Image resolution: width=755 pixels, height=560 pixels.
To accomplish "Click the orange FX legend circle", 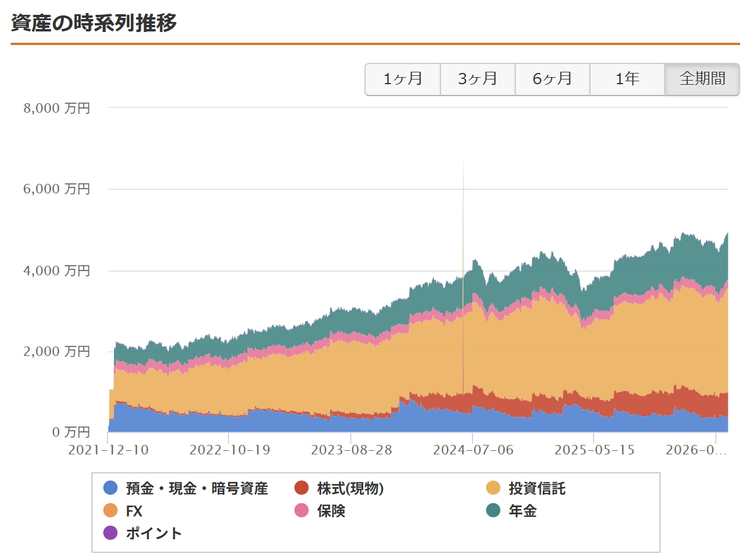I will 110,511.
